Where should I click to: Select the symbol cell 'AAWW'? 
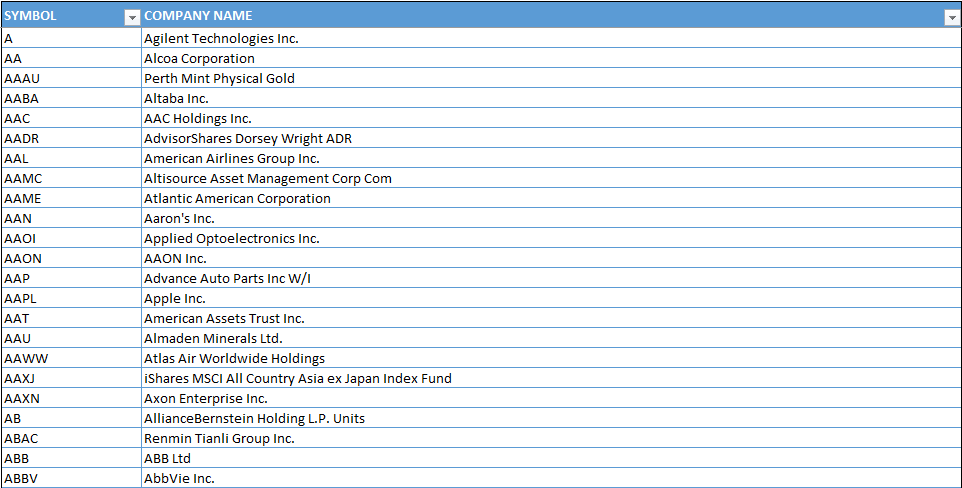click(x=71, y=358)
